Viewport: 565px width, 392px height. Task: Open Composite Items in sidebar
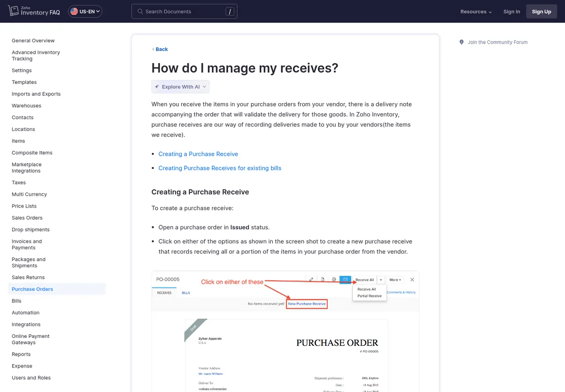(32, 153)
